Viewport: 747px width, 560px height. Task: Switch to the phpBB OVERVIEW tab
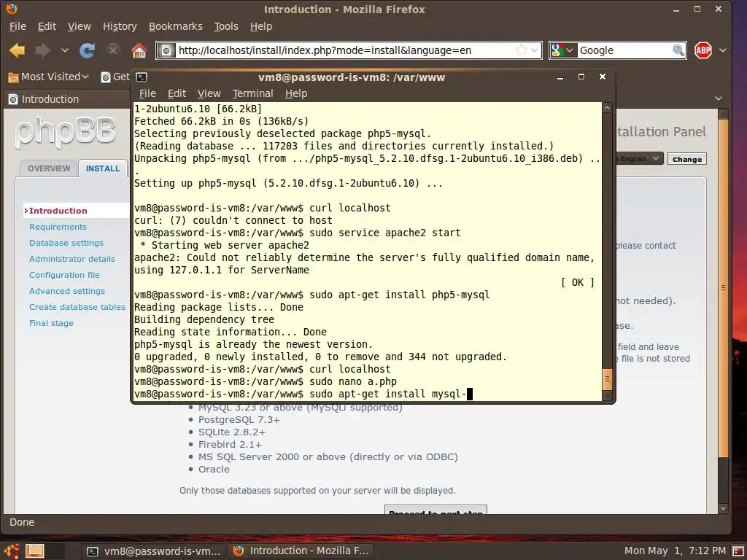tap(49, 168)
